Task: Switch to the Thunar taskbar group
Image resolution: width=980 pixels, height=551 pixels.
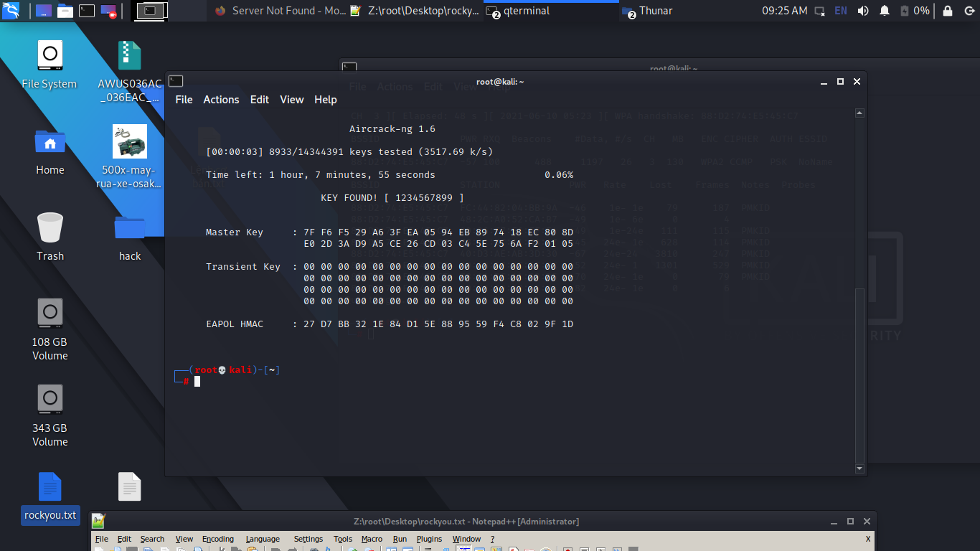Action: (648, 11)
